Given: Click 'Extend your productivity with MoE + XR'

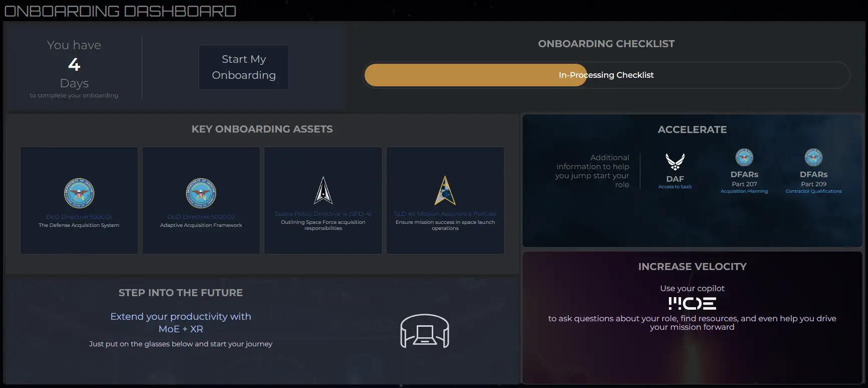Looking at the screenshot, I should click(181, 323).
